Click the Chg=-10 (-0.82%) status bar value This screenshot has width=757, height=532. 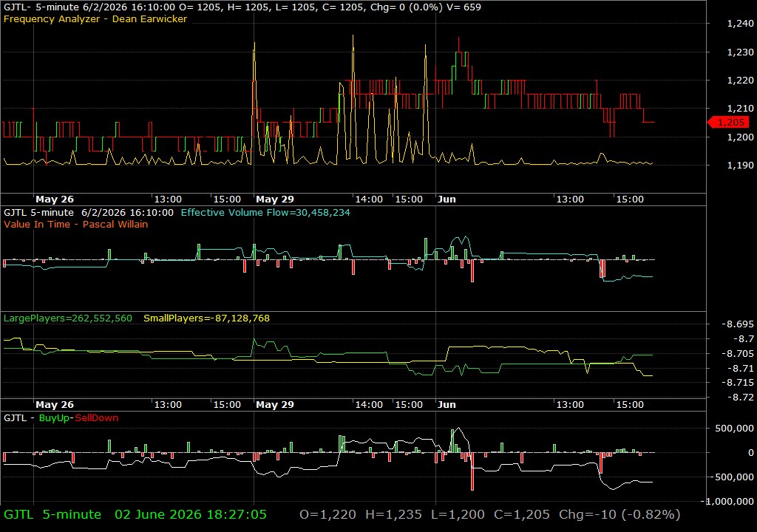coord(619,514)
